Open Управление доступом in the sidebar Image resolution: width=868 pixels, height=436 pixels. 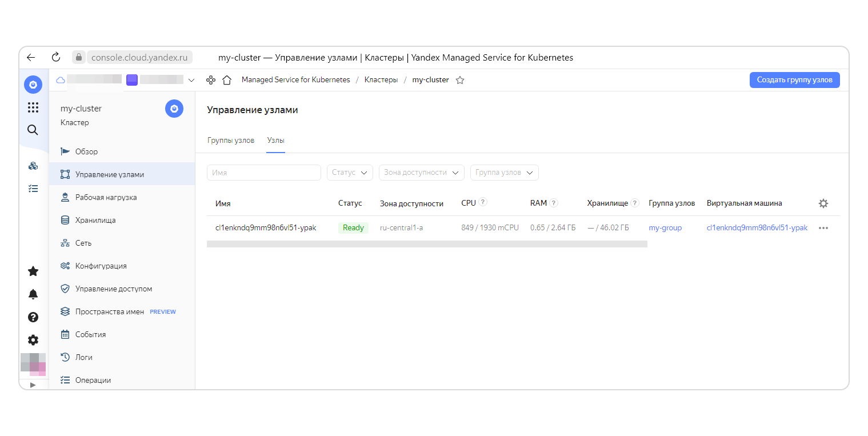(x=122, y=289)
